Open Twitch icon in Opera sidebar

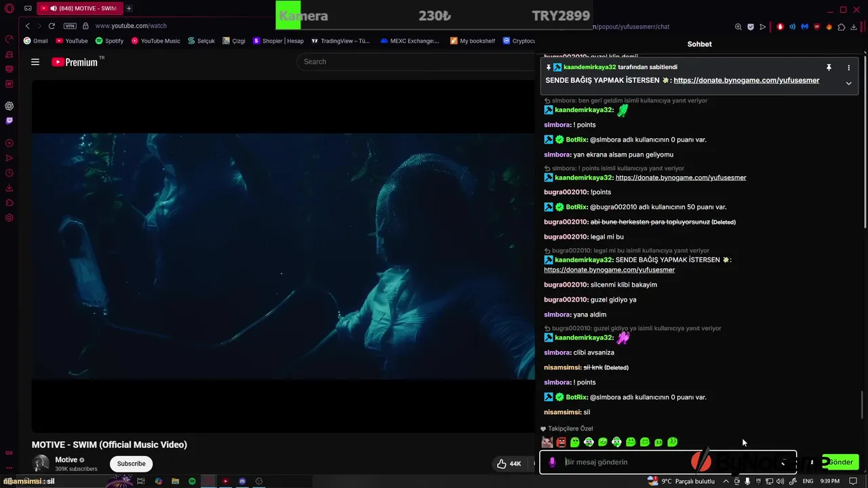[x=9, y=121]
